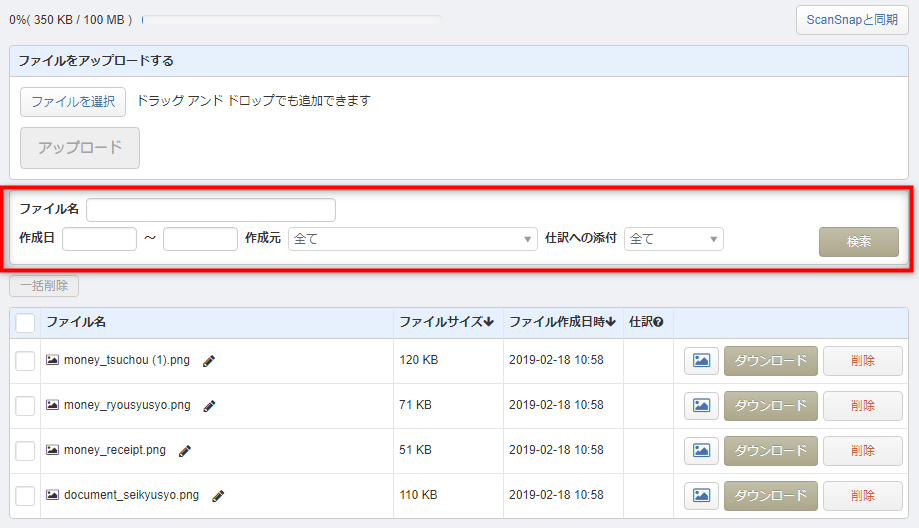
Task: Click the ファイルを選択 button
Action: [x=73, y=102]
